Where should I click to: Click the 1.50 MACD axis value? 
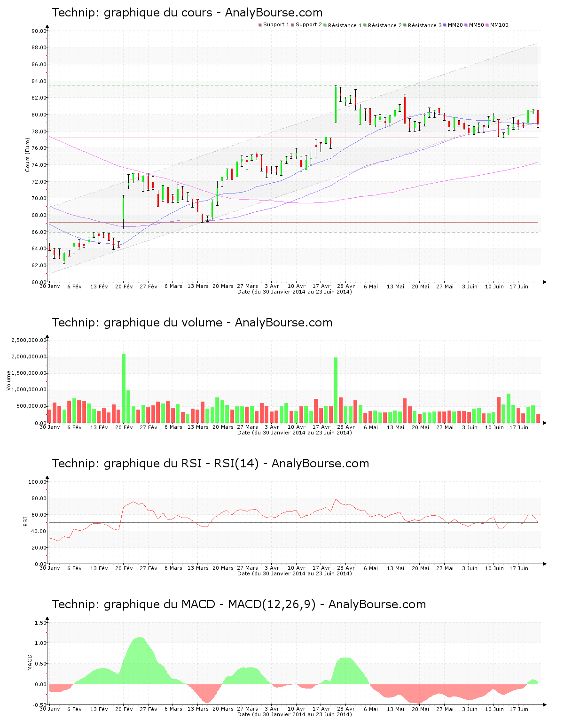tap(41, 623)
